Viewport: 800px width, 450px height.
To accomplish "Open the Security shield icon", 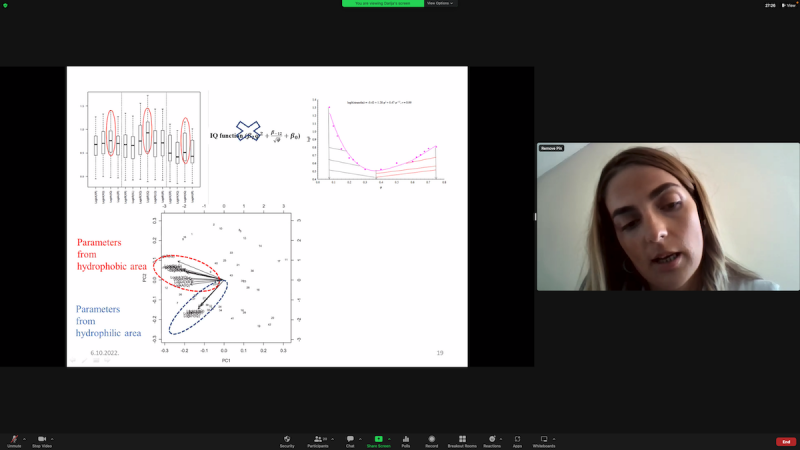I will [287, 440].
